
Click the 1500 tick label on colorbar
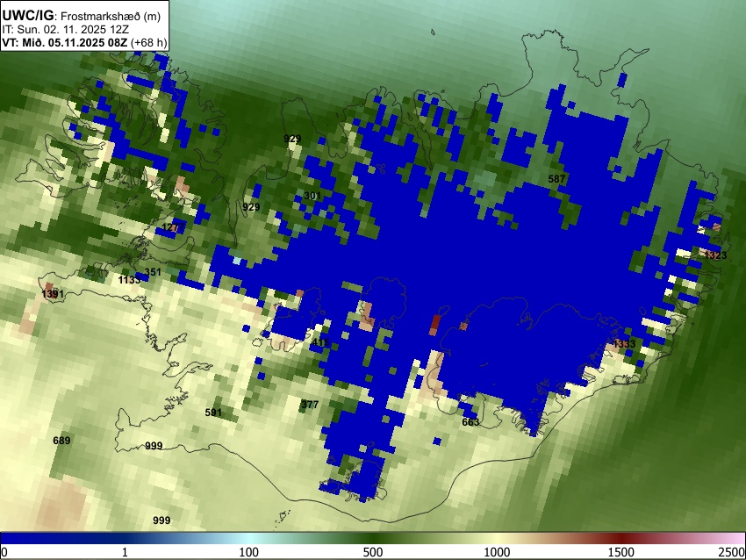[x=621, y=552]
